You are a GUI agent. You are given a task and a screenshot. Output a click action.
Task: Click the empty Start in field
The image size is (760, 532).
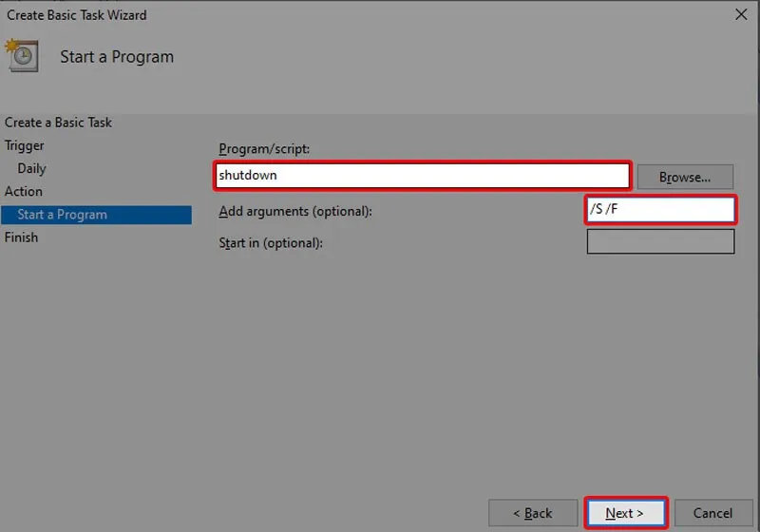coord(660,241)
